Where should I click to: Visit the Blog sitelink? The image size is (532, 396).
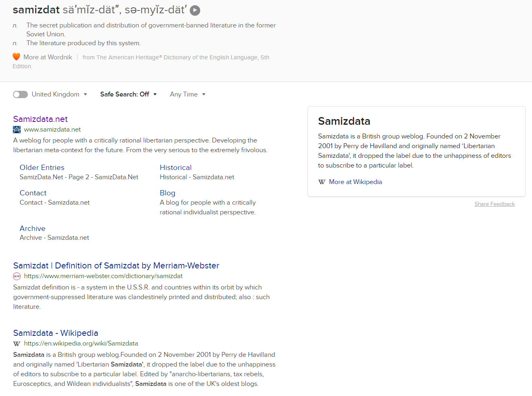168,193
